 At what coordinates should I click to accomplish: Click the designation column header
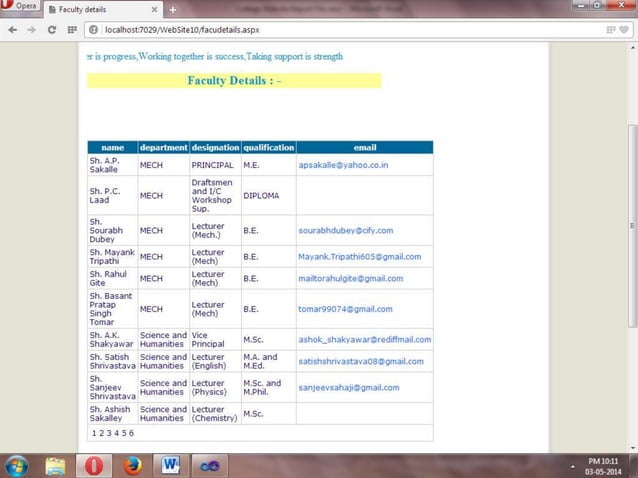click(215, 148)
